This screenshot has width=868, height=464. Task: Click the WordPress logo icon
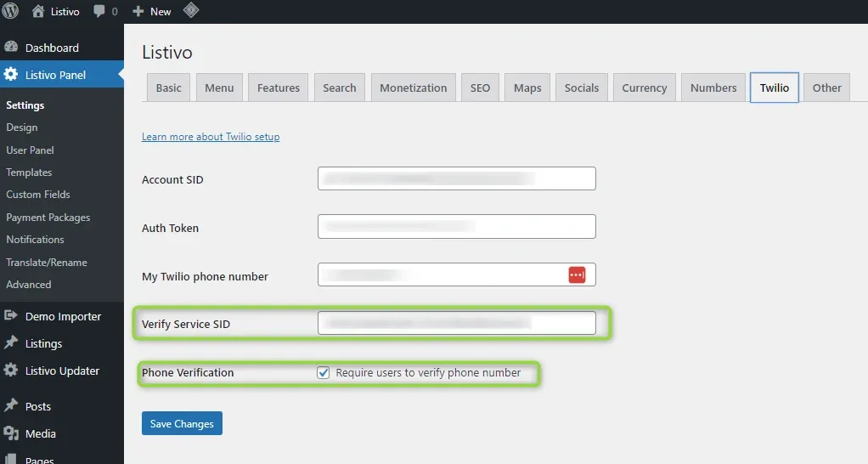tap(10, 11)
